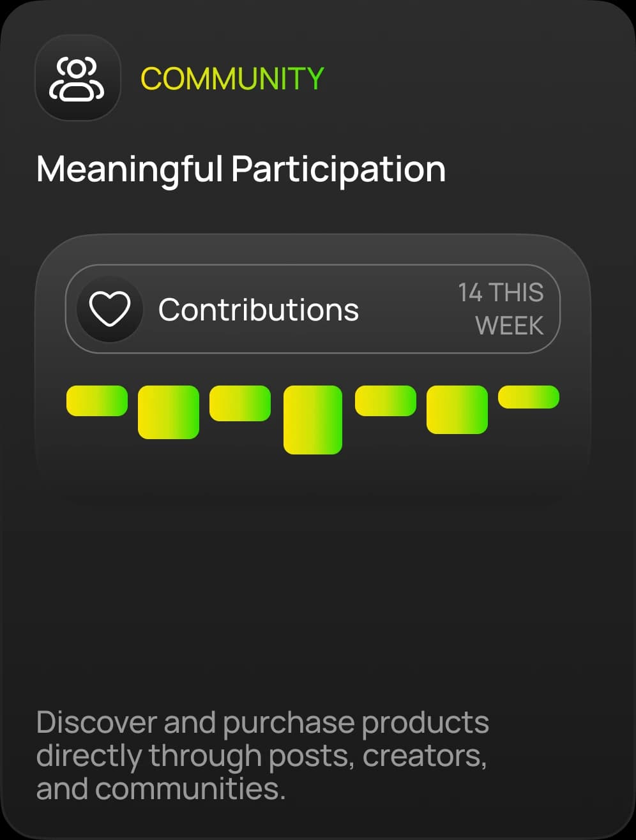Image resolution: width=636 pixels, height=840 pixels.
Task: Select the last thin contribution bar
Action: pyautogui.click(x=529, y=397)
